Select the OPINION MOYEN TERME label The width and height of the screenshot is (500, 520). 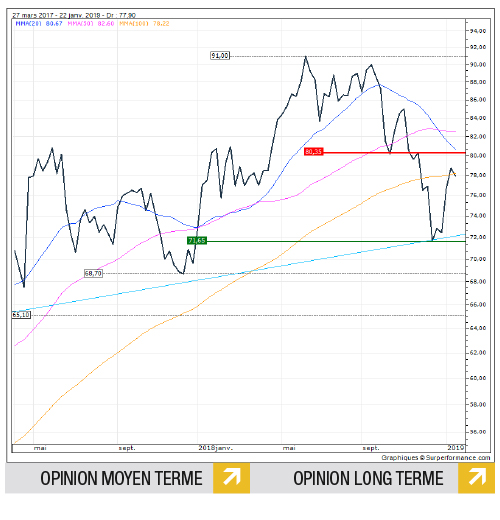click(121, 478)
